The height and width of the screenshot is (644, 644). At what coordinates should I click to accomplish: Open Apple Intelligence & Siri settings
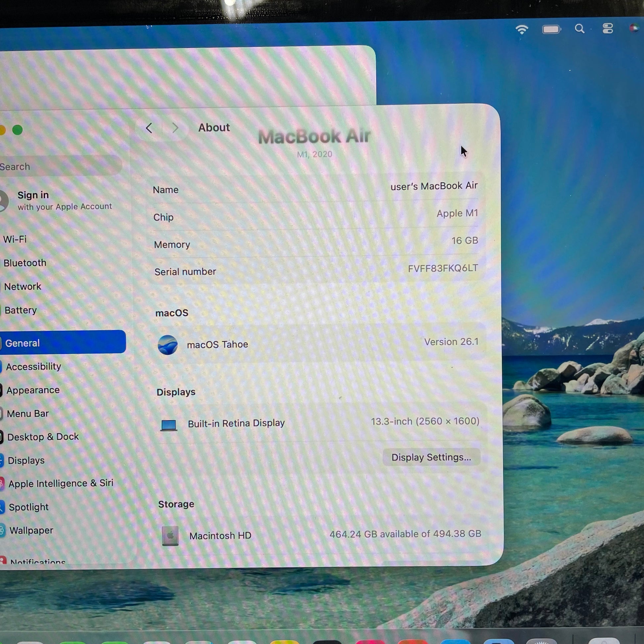pos(61,483)
